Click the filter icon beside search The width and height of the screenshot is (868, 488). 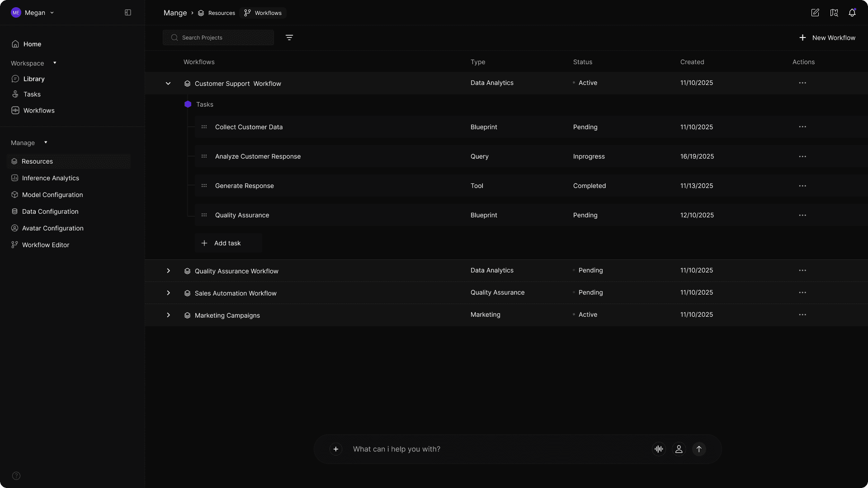(x=289, y=38)
